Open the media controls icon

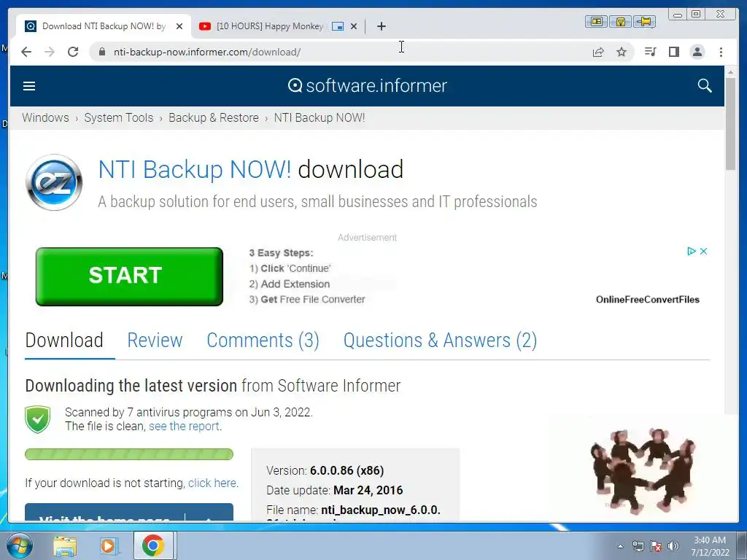point(650,52)
